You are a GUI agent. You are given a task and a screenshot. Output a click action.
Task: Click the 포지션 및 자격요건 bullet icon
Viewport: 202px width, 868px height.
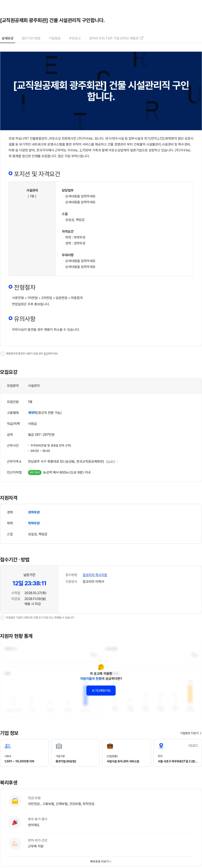11,173
